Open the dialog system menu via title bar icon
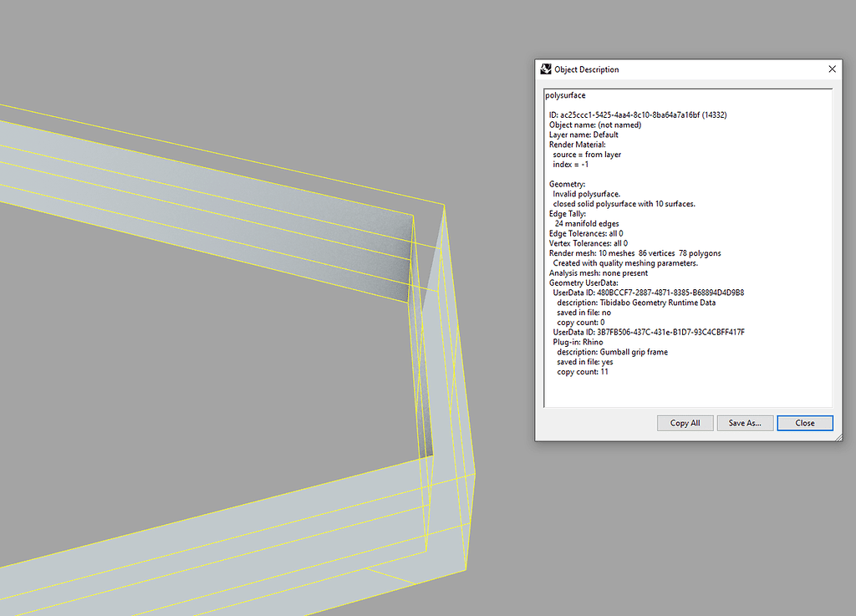Viewport: 856px width, 616px height. pyautogui.click(x=546, y=69)
